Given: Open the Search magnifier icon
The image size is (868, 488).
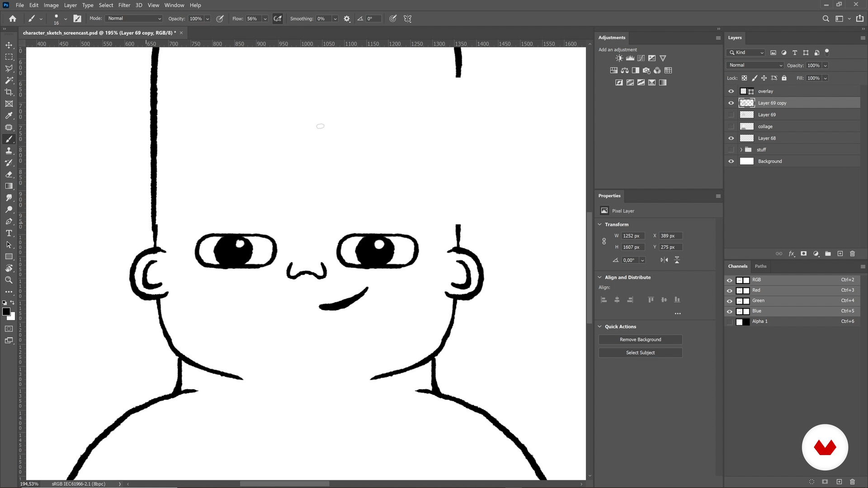Looking at the screenshot, I should [826, 19].
